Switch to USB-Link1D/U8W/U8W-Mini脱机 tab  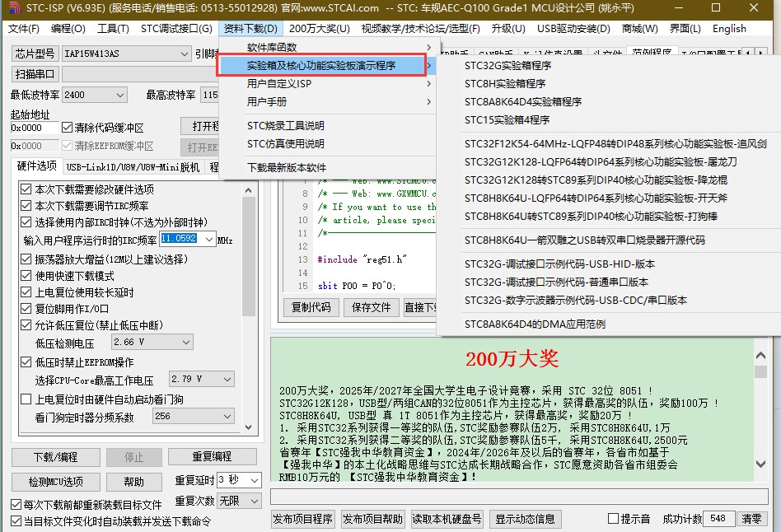[x=133, y=167]
